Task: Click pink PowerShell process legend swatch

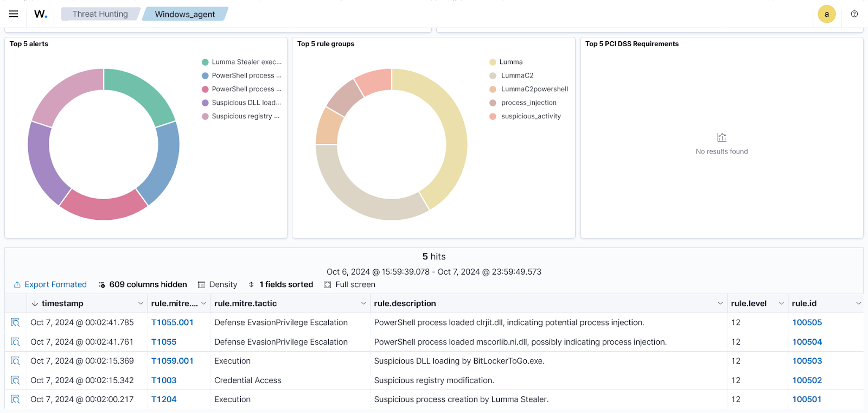Action: pos(205,89)
